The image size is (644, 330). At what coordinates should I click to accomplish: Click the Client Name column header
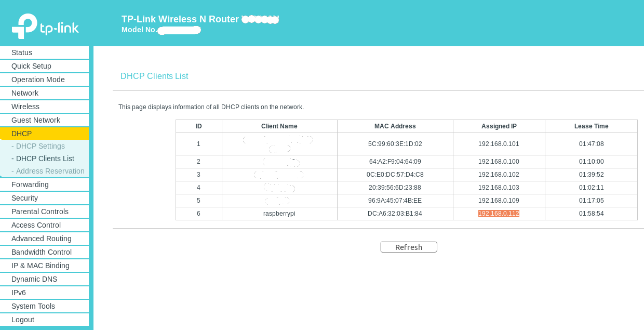point(279,126)
